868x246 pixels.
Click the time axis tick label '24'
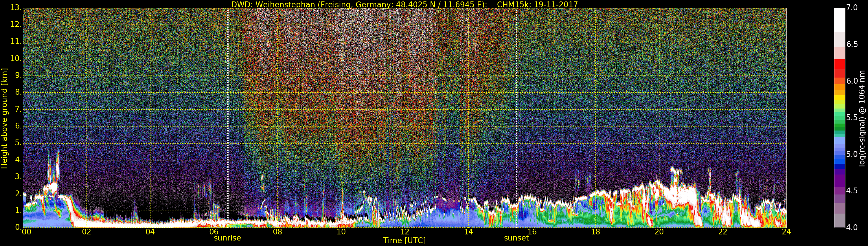click(786, 232)
